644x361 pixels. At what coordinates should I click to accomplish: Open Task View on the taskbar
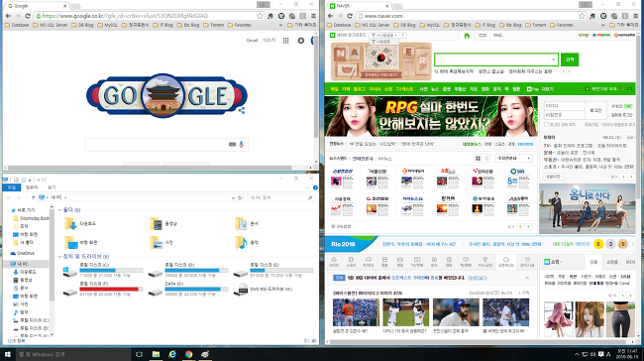tap(140, 354)
